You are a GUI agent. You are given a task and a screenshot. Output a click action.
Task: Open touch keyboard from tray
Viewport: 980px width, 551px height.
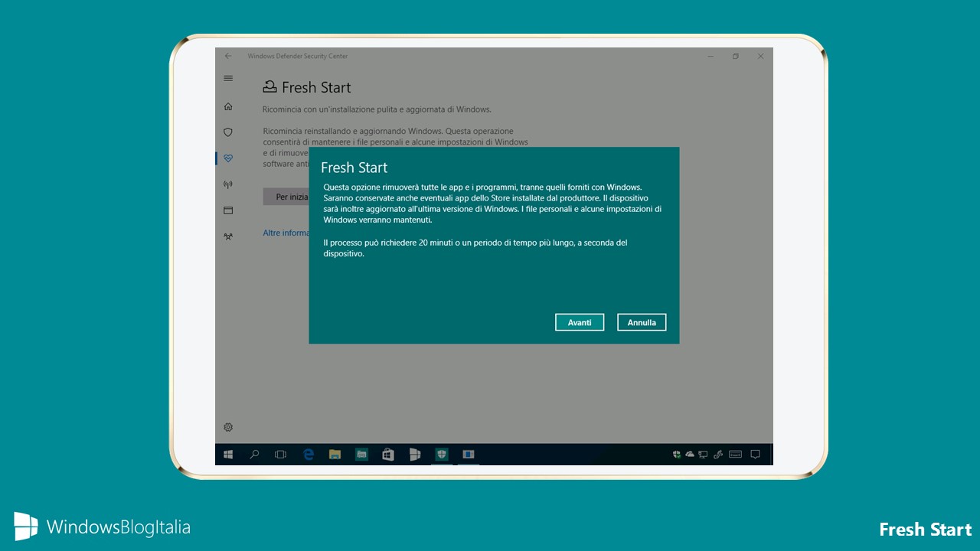(x=736, y=455)
